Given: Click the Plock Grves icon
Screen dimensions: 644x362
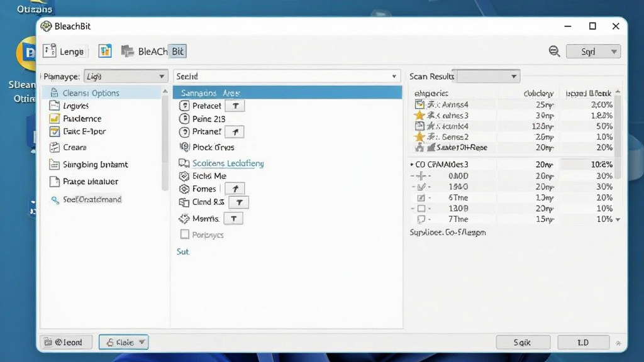Looking at the screenshot, I should click(x=184, y=147).
